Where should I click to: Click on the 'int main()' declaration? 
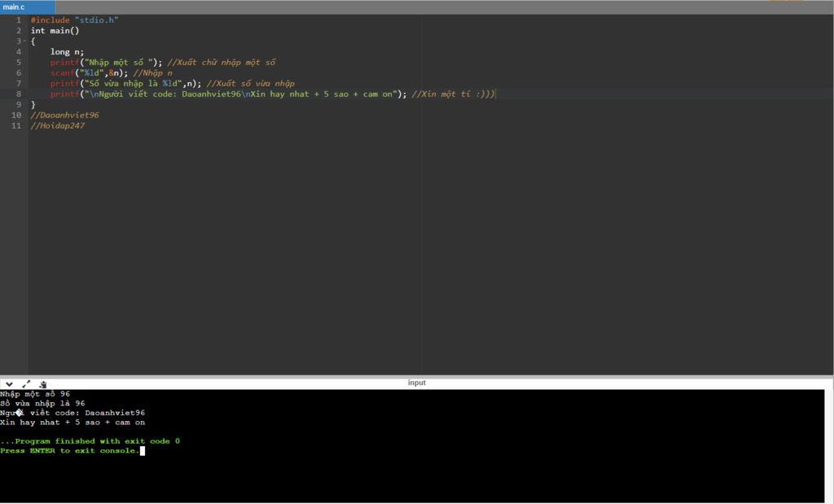click(55, 31)
